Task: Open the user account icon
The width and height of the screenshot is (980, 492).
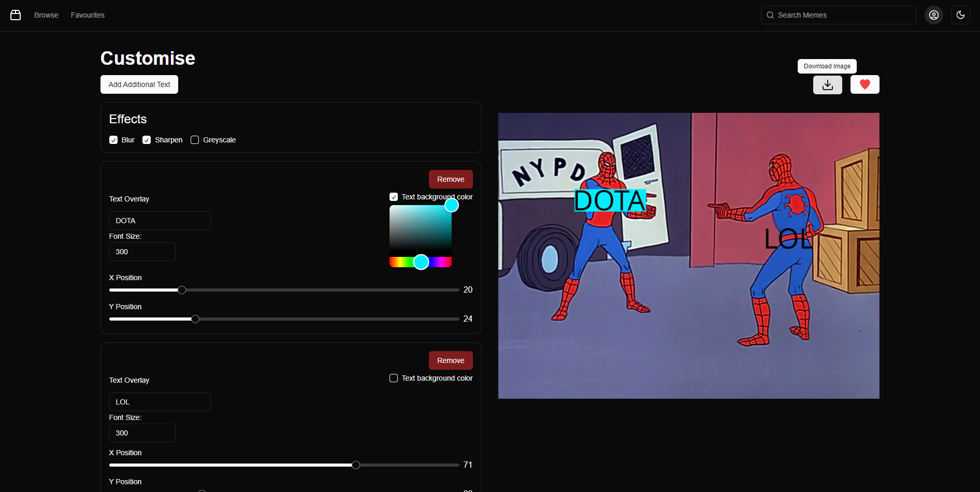Action: click(934, 15)
